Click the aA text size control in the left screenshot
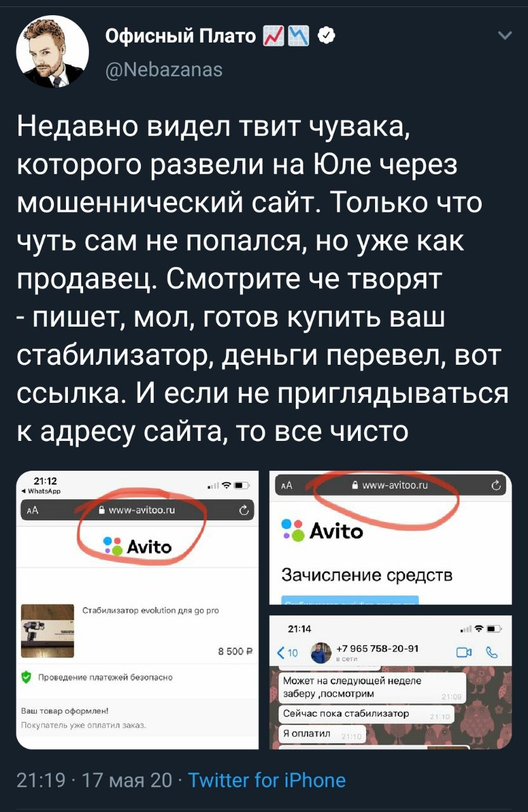The width and height of the screenshot is (528, 812). coord(32,511)
